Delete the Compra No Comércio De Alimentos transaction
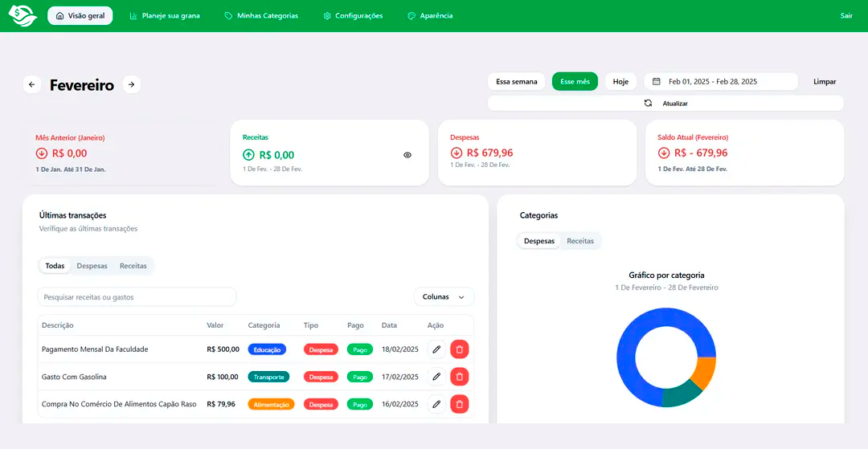Screen dimensions: 868x449 click(460, 404)
